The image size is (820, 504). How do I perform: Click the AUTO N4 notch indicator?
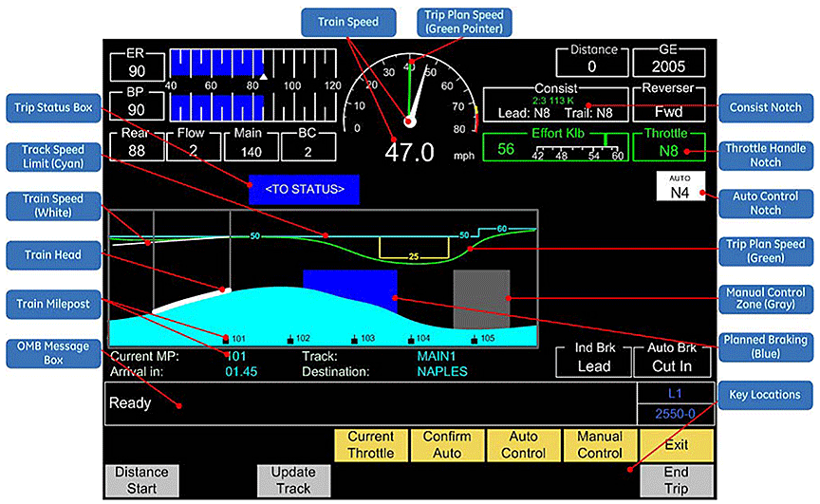click(x=680, y=187)
